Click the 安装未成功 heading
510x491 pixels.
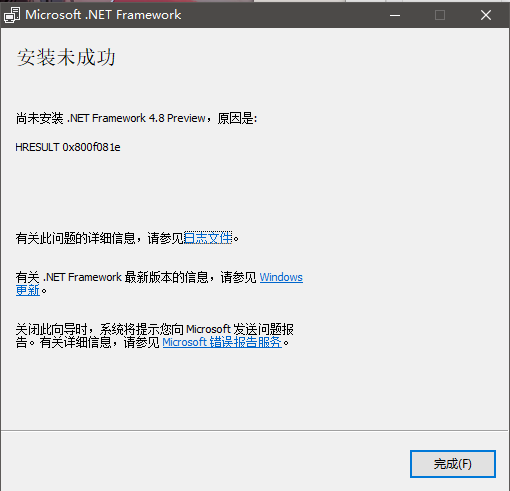pos(66,57)
